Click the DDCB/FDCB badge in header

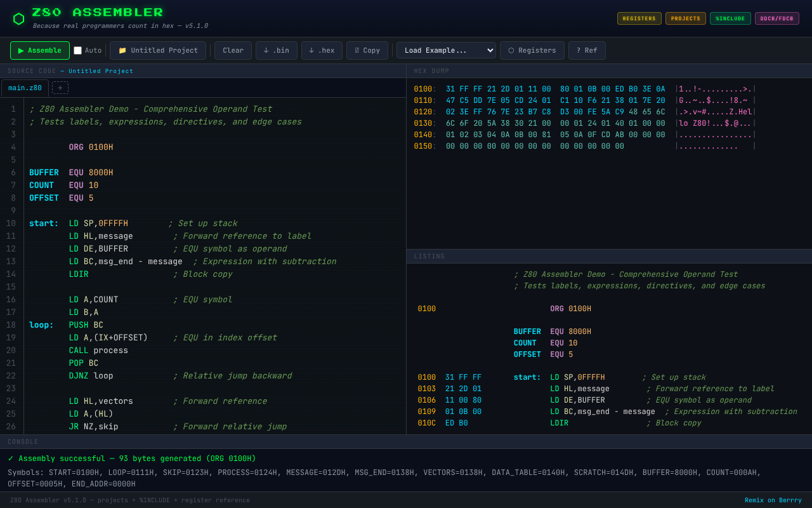pyautogui.click(x=777, y=18)
